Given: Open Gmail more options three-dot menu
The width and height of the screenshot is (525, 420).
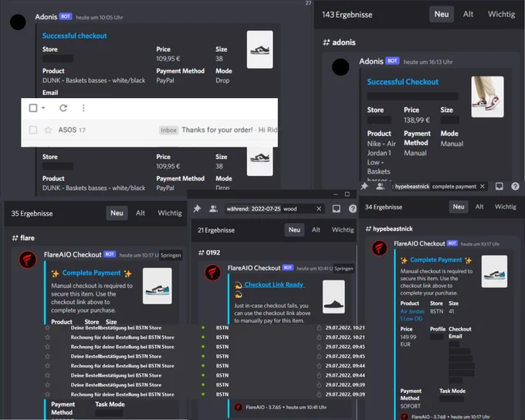Looking at the screenshot, I should (83, 108).
